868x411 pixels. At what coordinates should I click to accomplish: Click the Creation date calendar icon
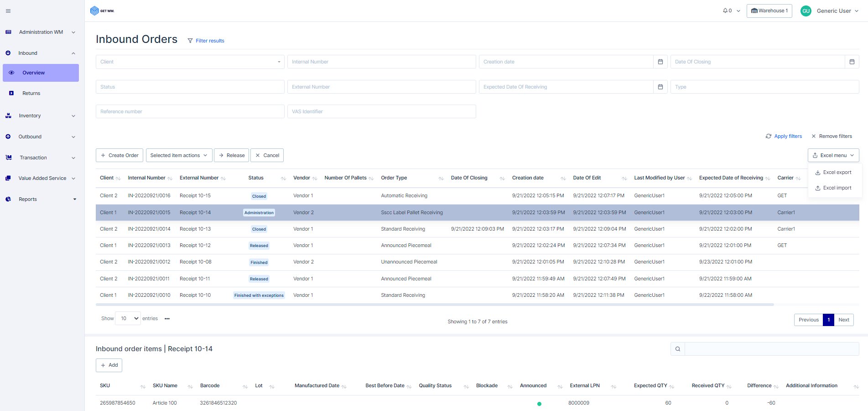pyautogui.click(x=660, y=62)
